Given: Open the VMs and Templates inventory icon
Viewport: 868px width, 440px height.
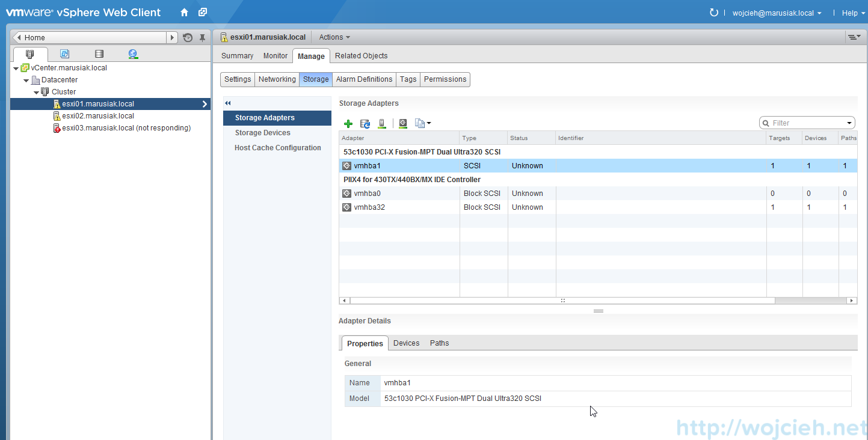Looking at the screenshot, I should point(64,54).
